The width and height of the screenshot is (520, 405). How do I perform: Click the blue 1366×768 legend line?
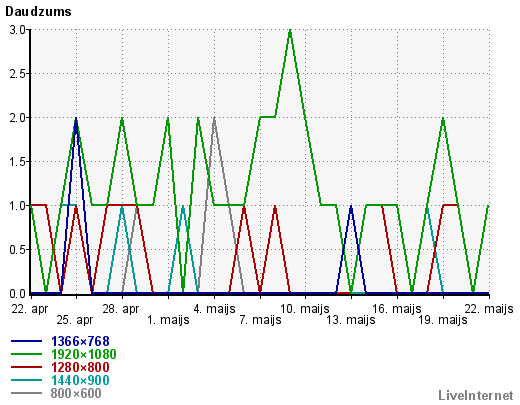pyautogui.click(x=26, y=341)
